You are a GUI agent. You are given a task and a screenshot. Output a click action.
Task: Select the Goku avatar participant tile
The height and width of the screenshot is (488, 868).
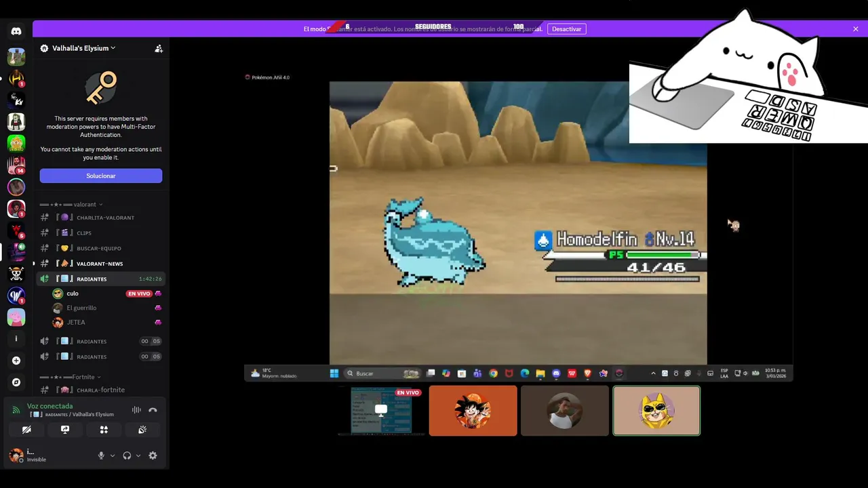[473, 411]
